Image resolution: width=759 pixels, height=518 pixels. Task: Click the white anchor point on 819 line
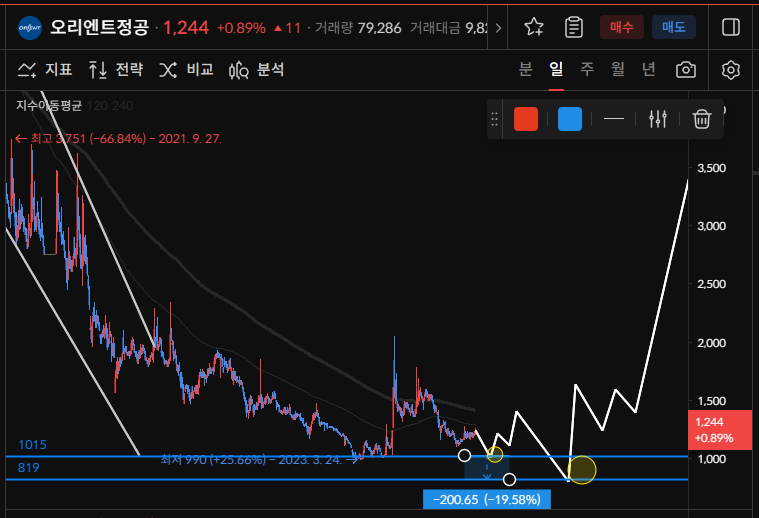pyautogui.click(x=509, y=479)
